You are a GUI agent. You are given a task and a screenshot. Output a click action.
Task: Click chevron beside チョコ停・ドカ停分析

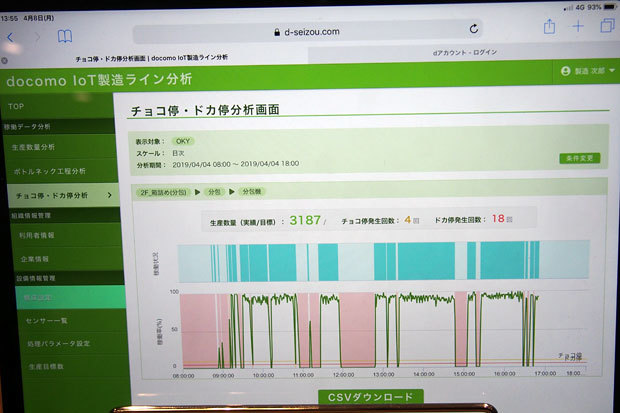click(110, 195)
